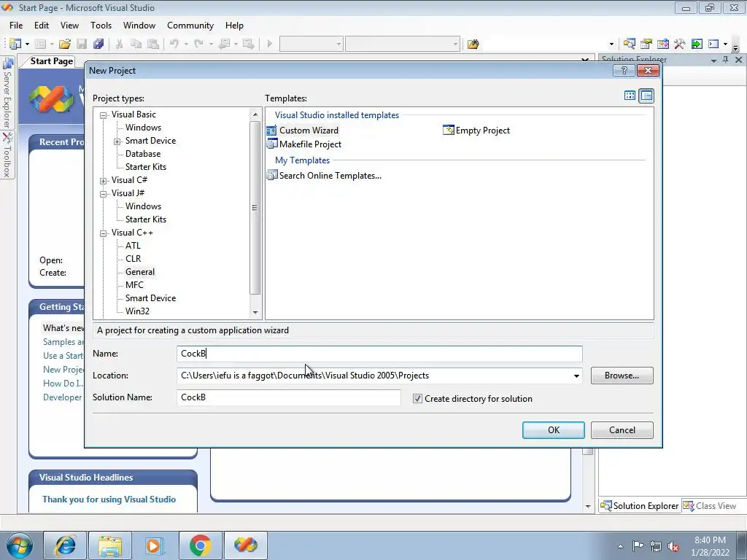Open Internet Explorer from taskbar
This screenshot has width=747, height=560.
[x=65, y=545]
